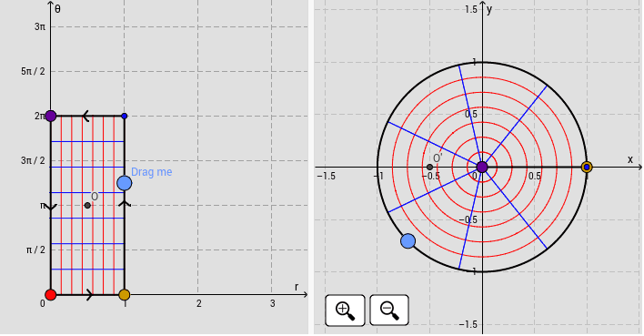
Task: Click the light blue point on the circle
Action: (408, 241)
